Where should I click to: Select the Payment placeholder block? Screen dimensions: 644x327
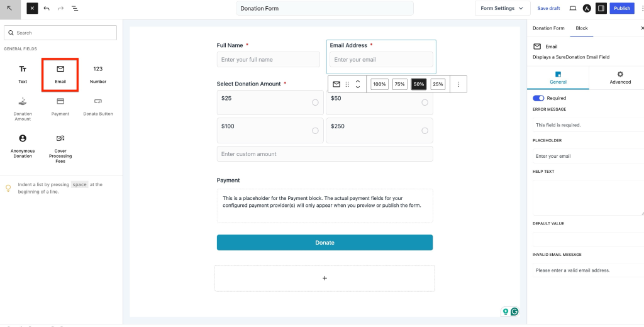325,206
